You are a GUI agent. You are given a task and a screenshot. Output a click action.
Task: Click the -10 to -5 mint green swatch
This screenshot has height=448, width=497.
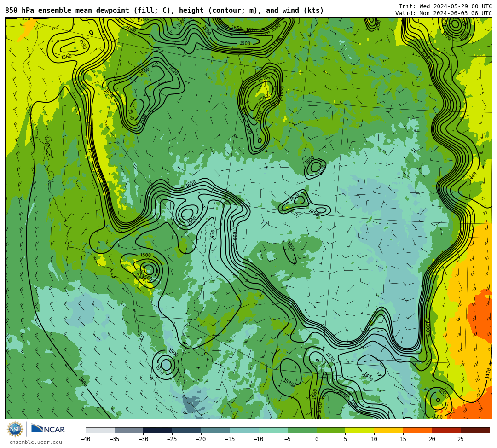pyautogui.click(x=273, y=430)
